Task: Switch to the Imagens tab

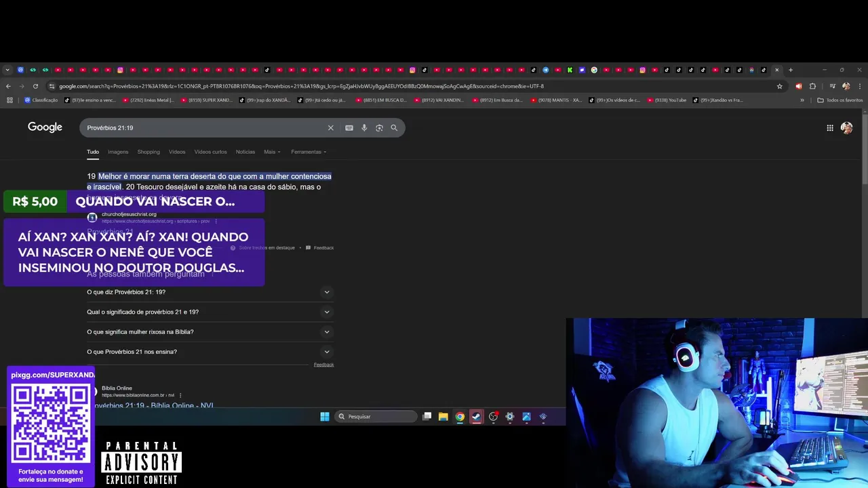Action: point(118,152)
